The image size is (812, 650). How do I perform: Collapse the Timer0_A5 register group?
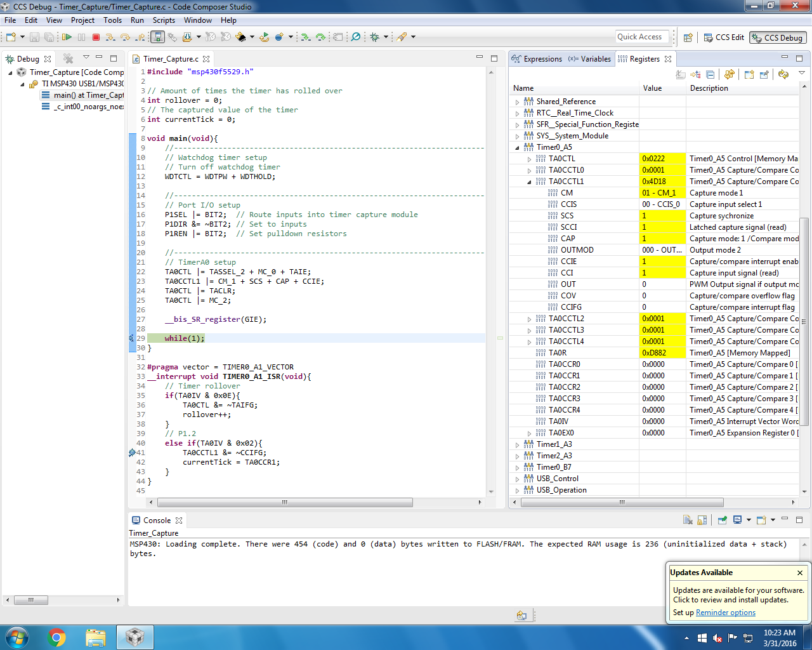coord(518,147)
